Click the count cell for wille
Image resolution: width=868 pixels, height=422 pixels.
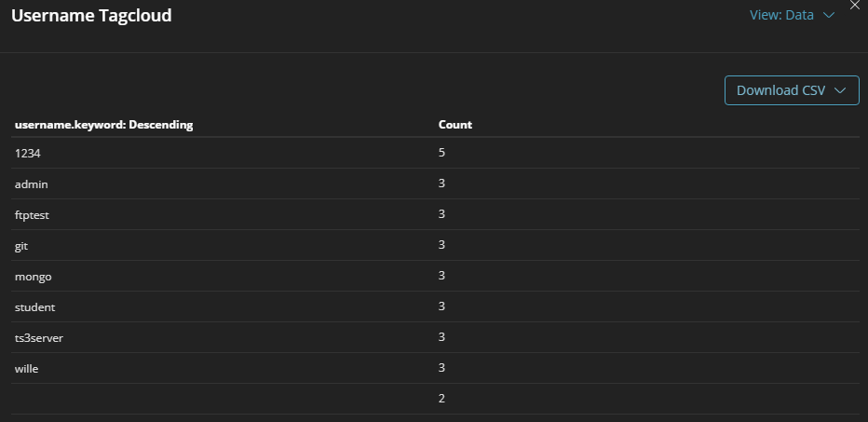(x=441, y=368)
